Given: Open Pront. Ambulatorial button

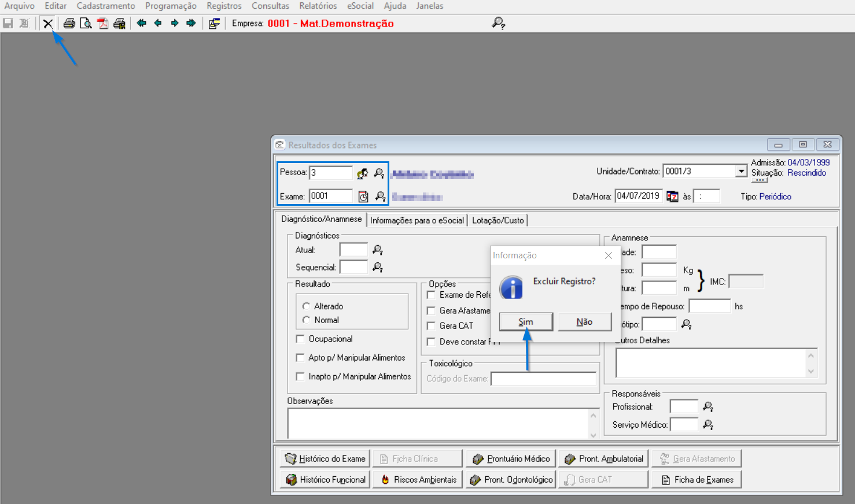Looking at the screenshot, I should 604,459.
